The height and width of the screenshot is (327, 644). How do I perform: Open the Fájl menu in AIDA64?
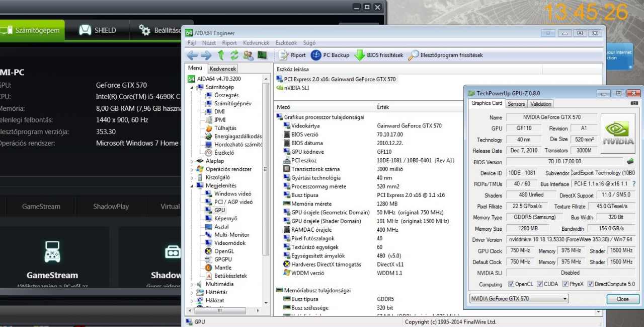pos(192,43)
